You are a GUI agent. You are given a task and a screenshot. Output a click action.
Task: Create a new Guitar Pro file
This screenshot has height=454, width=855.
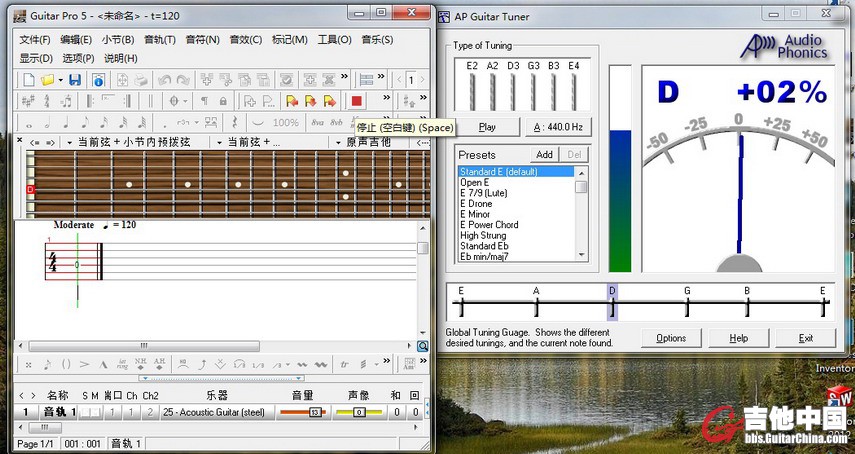[x=28, y=80]
